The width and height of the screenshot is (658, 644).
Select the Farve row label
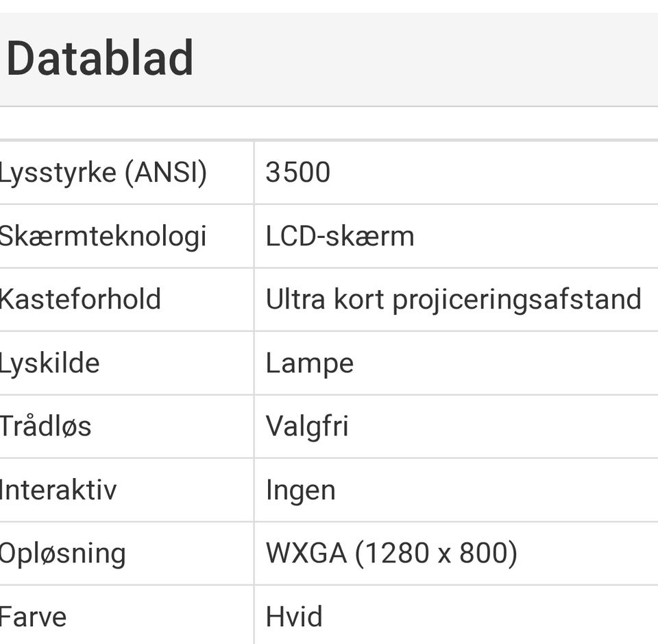34,617
